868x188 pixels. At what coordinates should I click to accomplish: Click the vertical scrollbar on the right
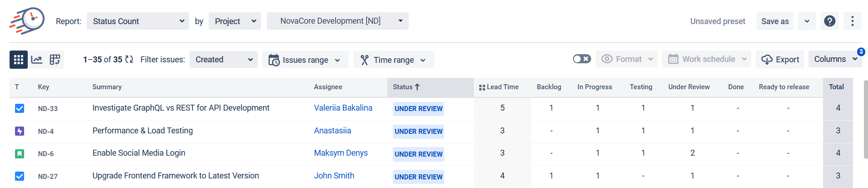click(x=865, y=119)
